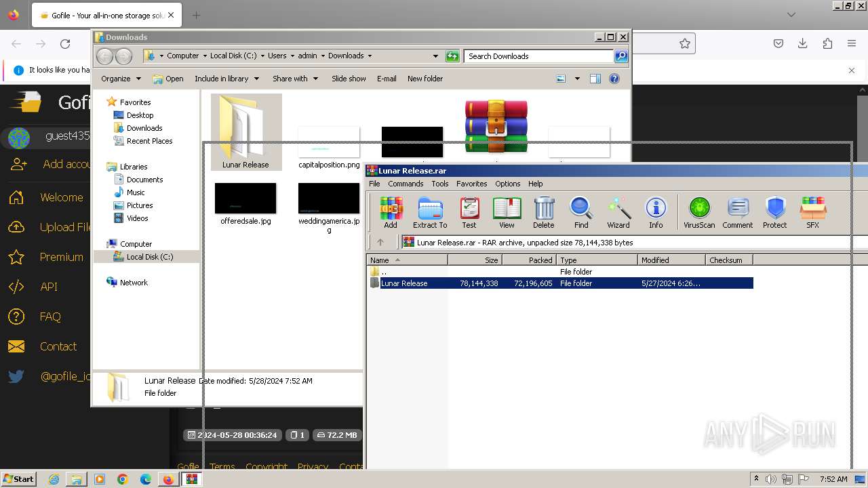The height and width of the screenshot is (488, 868).
Task: Open File menu in WinRAR
Action: point(374,184)
